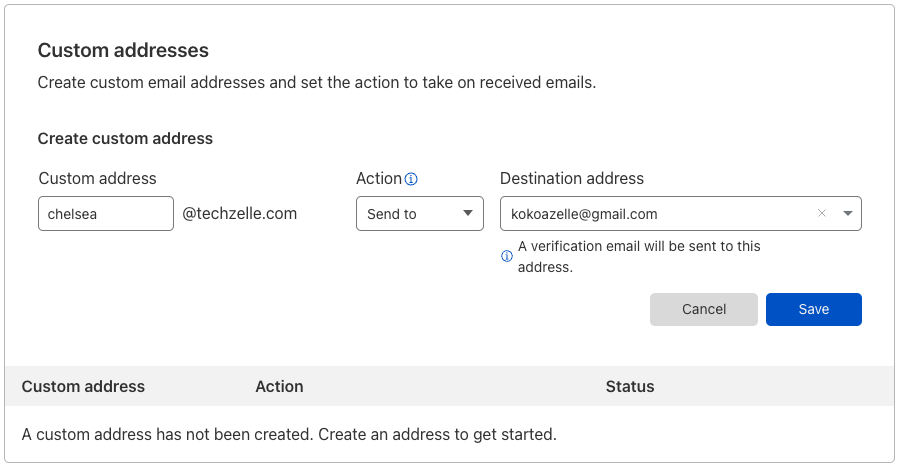
Task: Click the empty table message row
Action: 449,435
